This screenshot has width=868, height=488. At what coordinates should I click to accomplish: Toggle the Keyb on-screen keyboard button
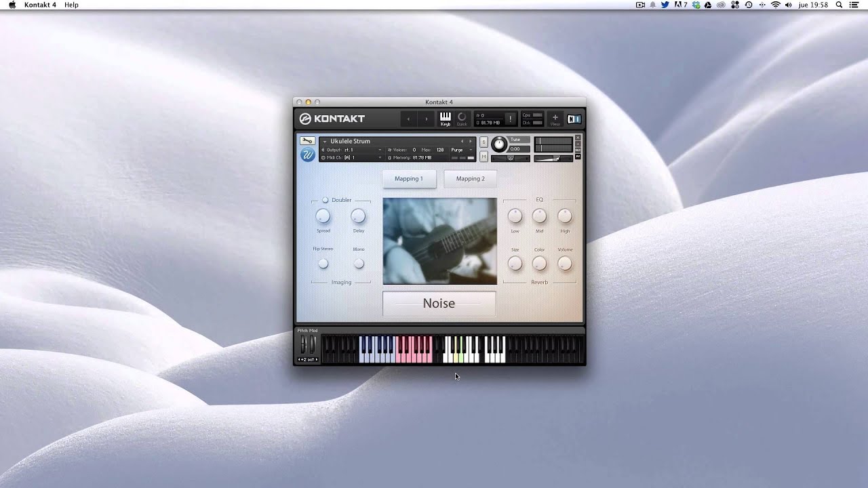446,119
